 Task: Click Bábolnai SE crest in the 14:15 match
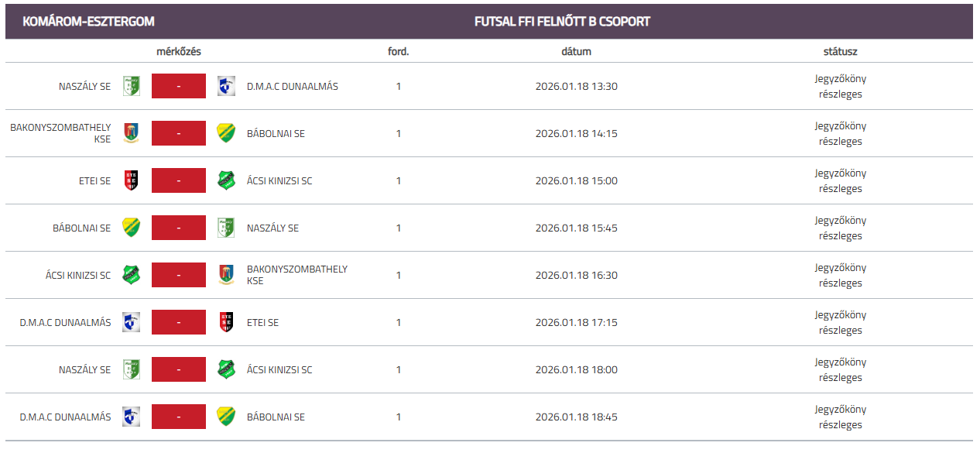tap(226, 133)
